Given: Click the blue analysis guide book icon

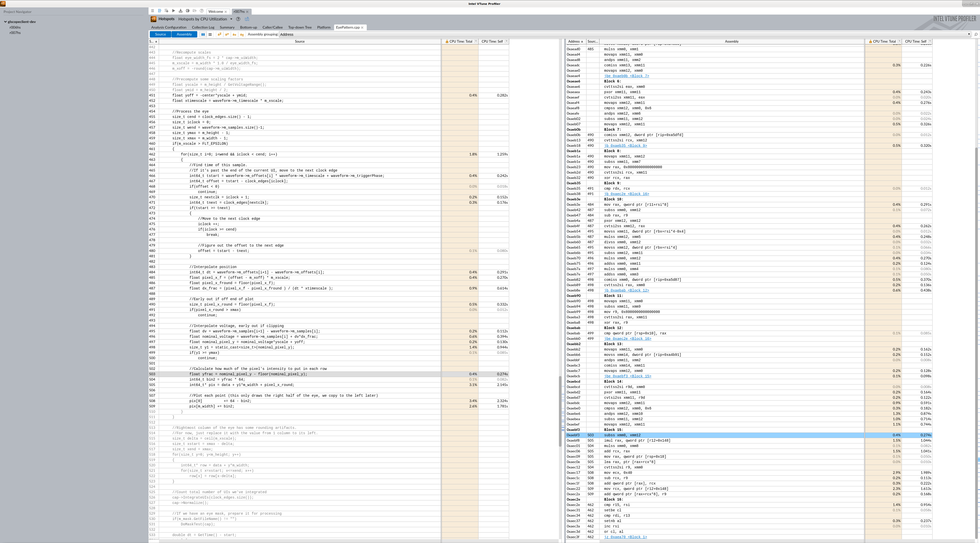Looking at the screenshot, I should click(247, 19).
